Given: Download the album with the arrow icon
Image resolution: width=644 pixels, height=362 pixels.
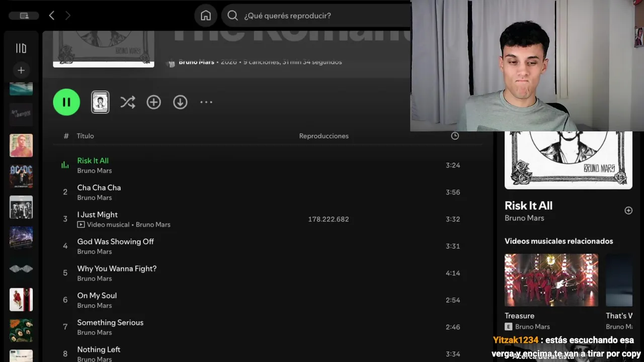Looking at the screenshot, I should pos(180,102).
